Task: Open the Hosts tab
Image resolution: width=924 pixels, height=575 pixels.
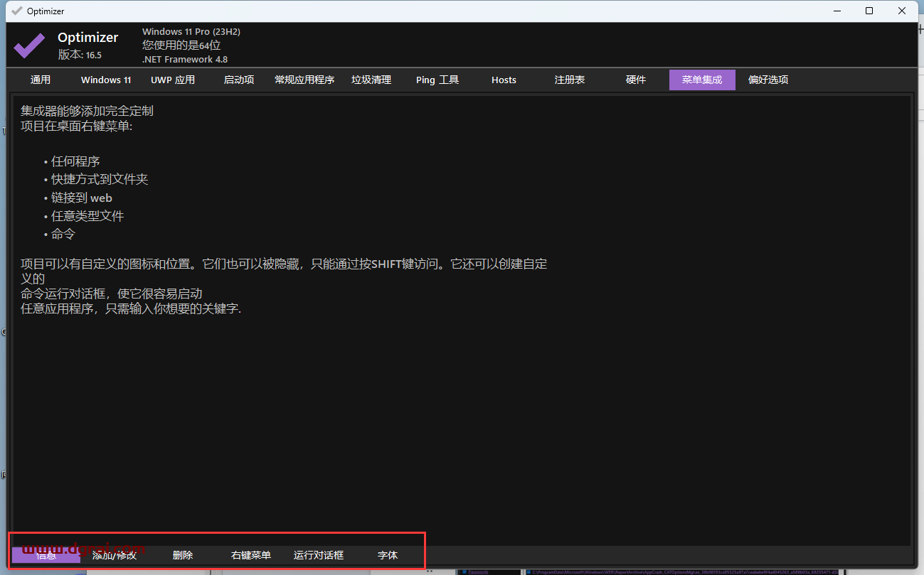Action: point(504,80)
